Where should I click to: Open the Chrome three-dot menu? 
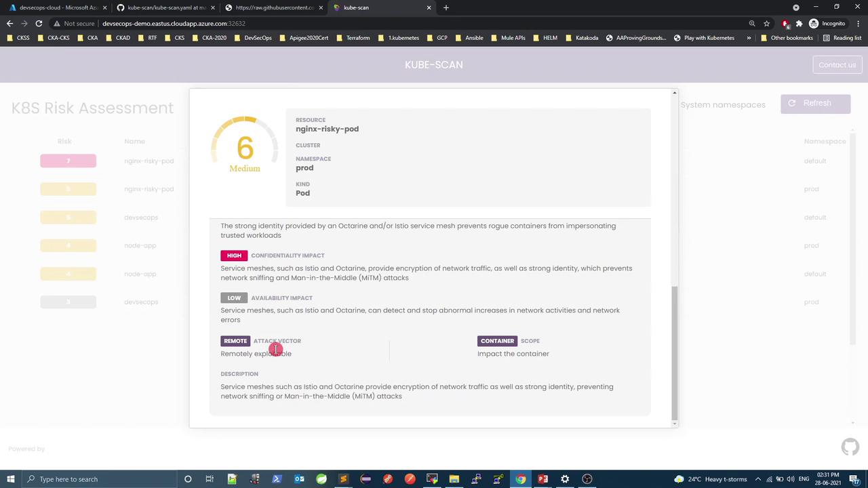click(859, 23)
